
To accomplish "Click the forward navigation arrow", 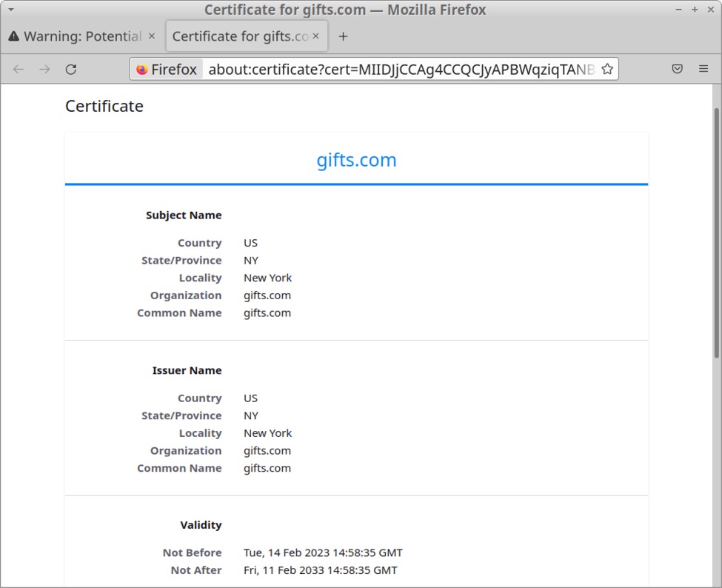I will pos(44,69).
